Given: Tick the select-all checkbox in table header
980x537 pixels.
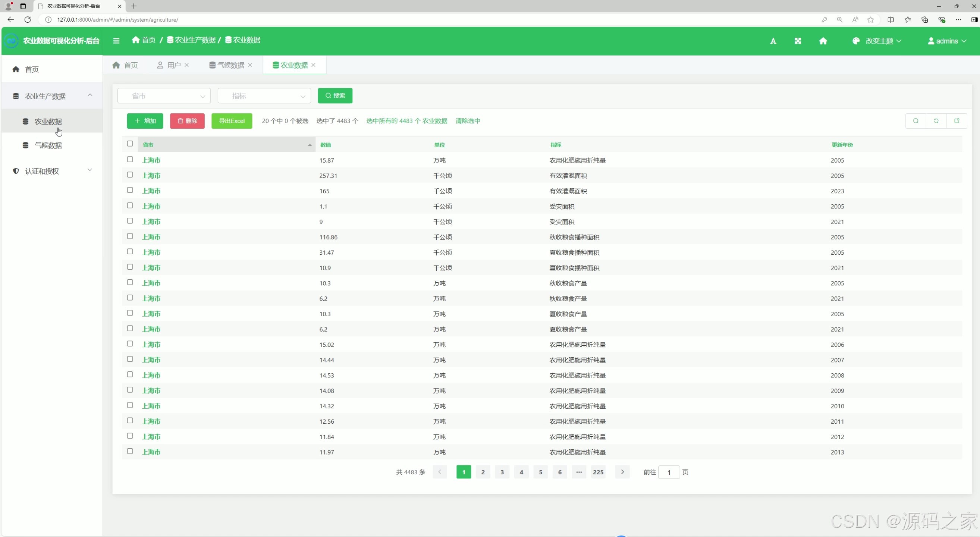Looking at the screenshot, I should tap(130, 144).
